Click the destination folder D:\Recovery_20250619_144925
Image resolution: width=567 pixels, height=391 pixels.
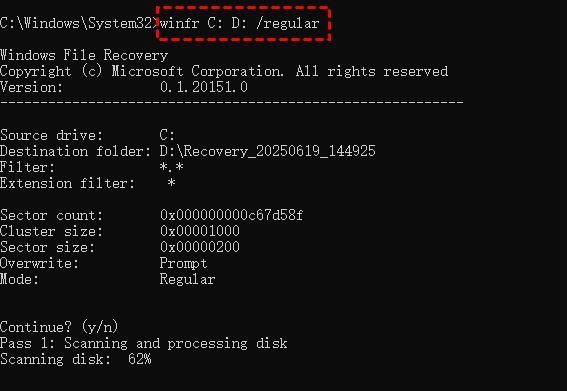click(x=268, y=151)
